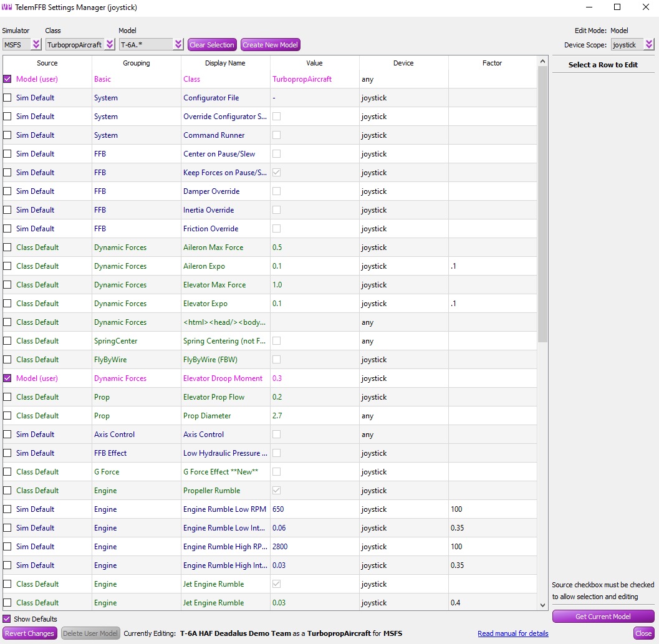Click the Elevator Max Force value 1.0
Screen dimensions: 659x644
(277, 284)
